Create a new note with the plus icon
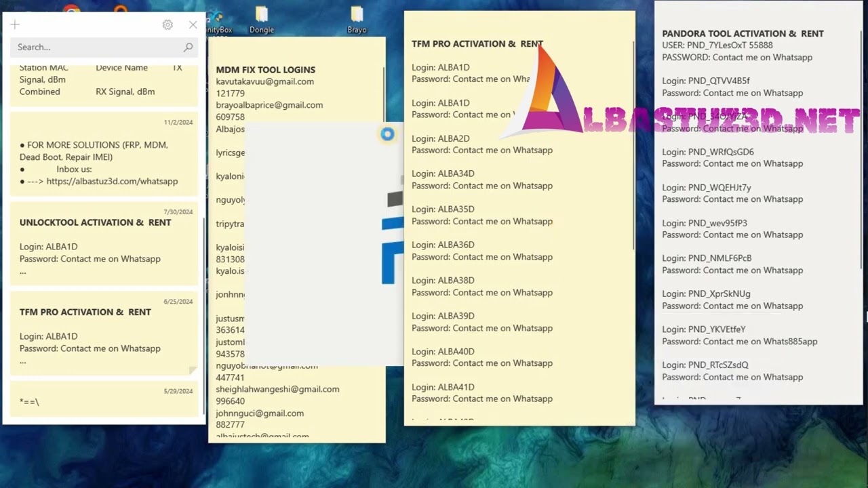 (15, 25)
